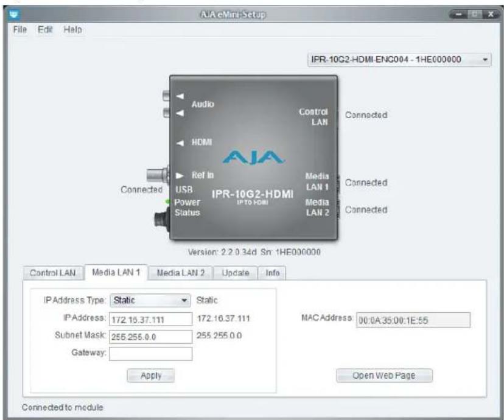This screenshot has width=504, height=420.
Task: Click the IP Address input field
Action: [x=151, y=319]
